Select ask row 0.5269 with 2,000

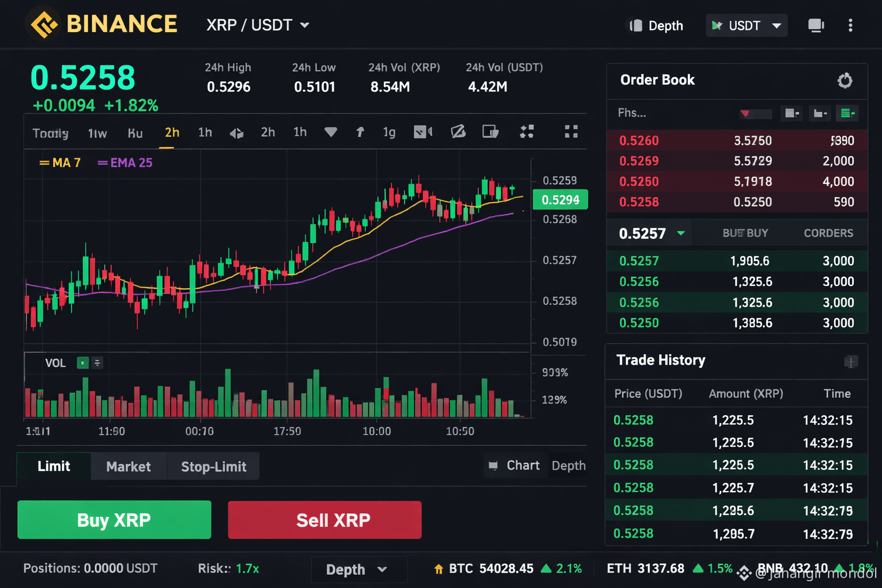click(737, 161)
